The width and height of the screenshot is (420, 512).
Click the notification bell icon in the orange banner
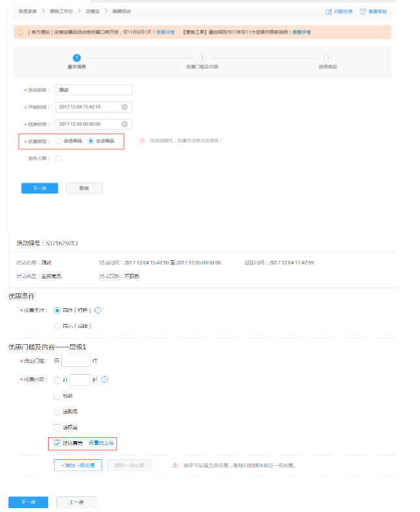click(x=21, y=32)
